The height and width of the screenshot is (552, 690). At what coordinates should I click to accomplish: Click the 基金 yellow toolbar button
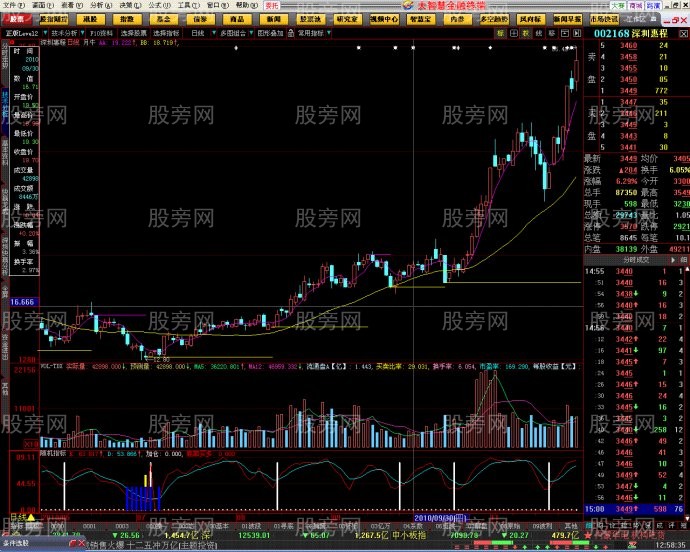coord(164,19)
